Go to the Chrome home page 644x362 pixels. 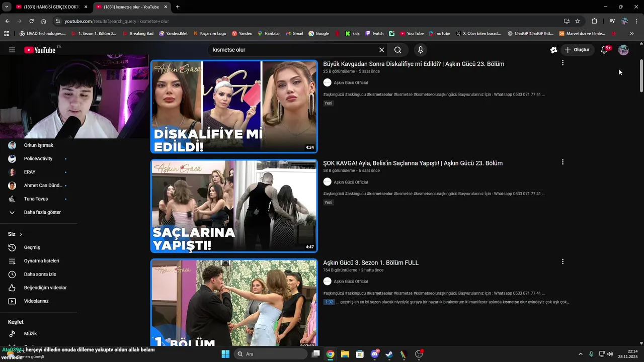point(43,21)
